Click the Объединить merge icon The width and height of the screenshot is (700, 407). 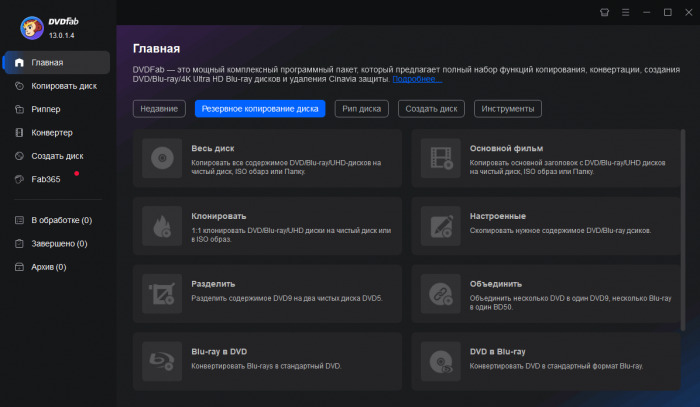439,293
